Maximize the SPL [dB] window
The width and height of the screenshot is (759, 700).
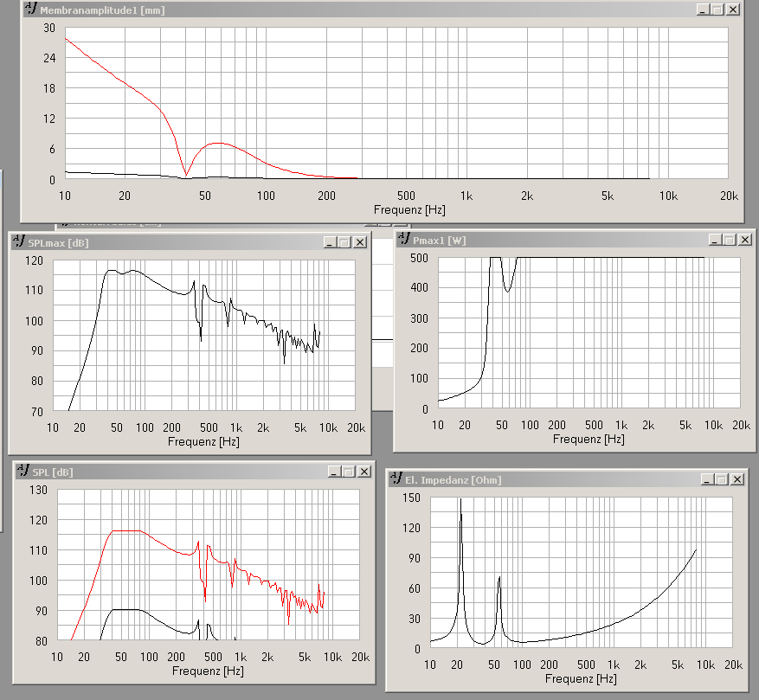349,471
